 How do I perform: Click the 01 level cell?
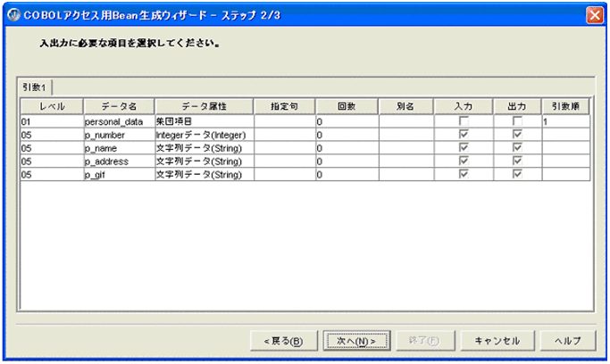[52, 121]
